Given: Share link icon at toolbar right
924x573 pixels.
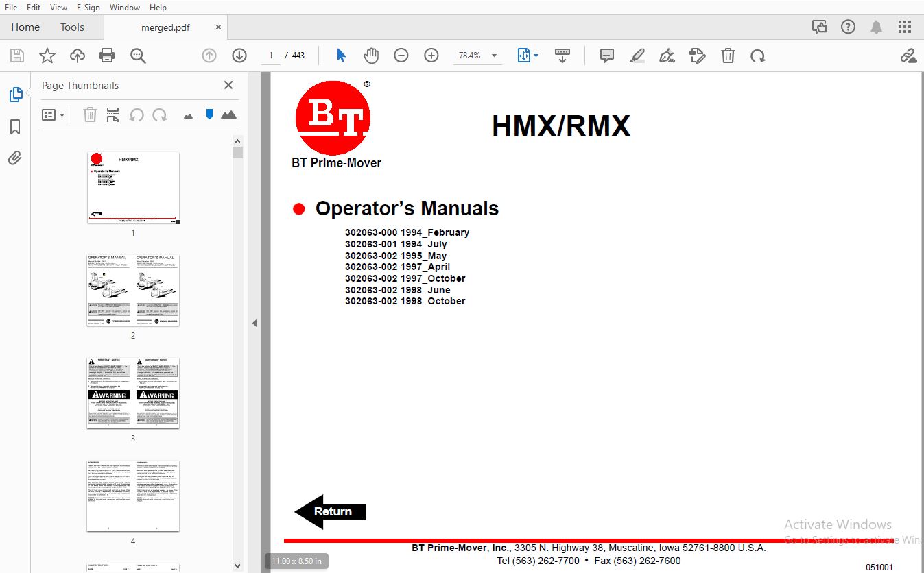Looking at the screenshot, I should 908,56.
